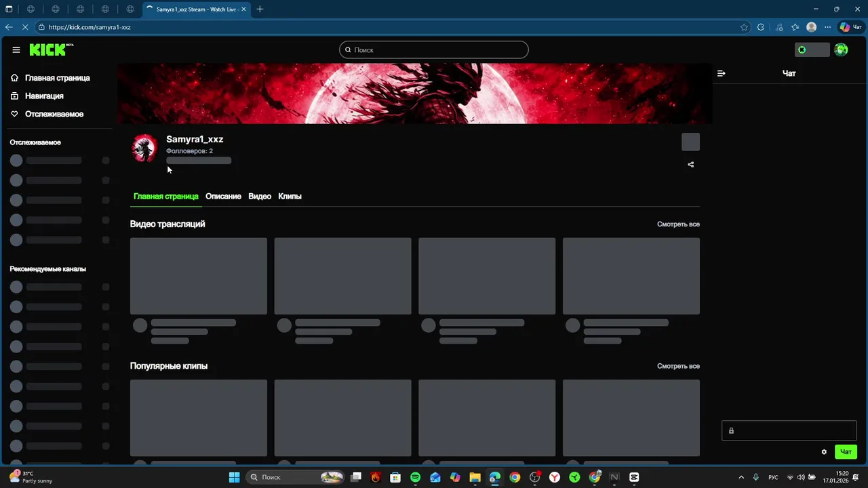Viewport: 868px width, 488px height.
Task: Open Spotify from the taskbar
Action: pyautogui.click(x=415, y=477)
